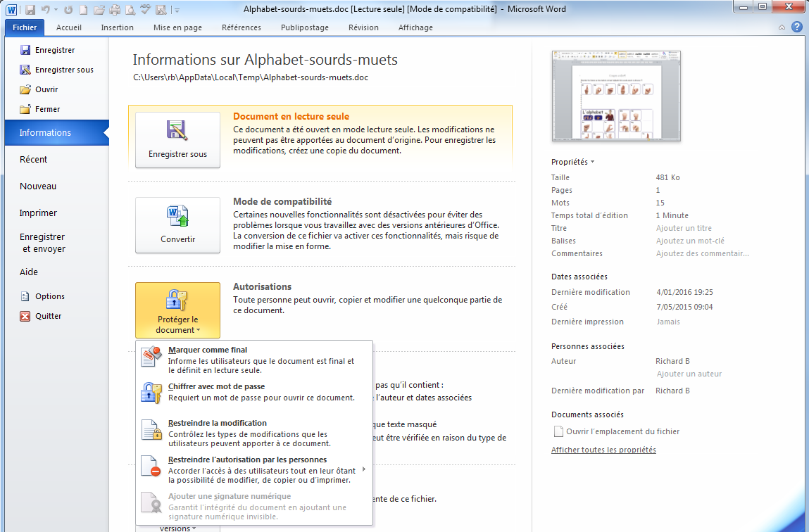
Task: Click the Save As icon in quick access toolbar
Action: click(161, 9)
